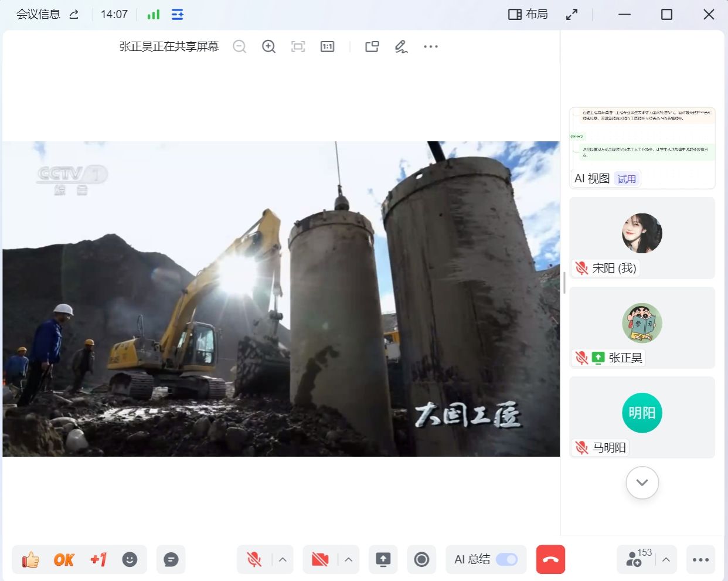The width and height of the screenshot is (728, 581).
Task: Zoom in on the shared screen
Action: [x=268, y=47]
